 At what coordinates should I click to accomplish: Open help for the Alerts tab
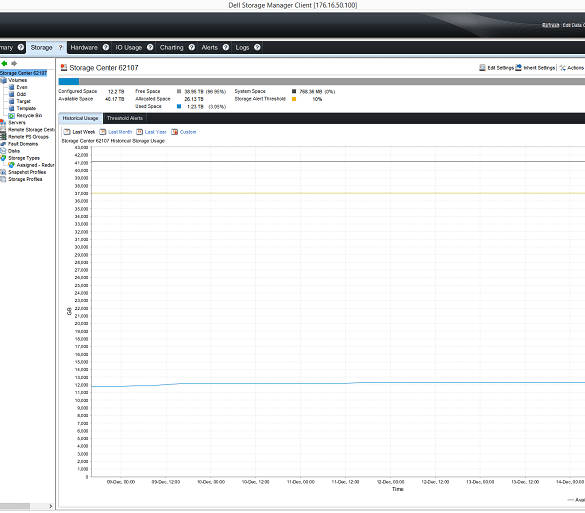(x=226, y=47)
